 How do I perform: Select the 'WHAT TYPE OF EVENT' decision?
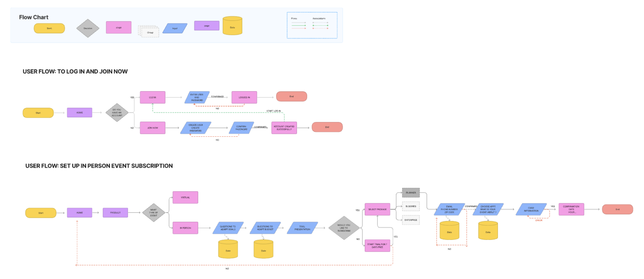(154, 213)
